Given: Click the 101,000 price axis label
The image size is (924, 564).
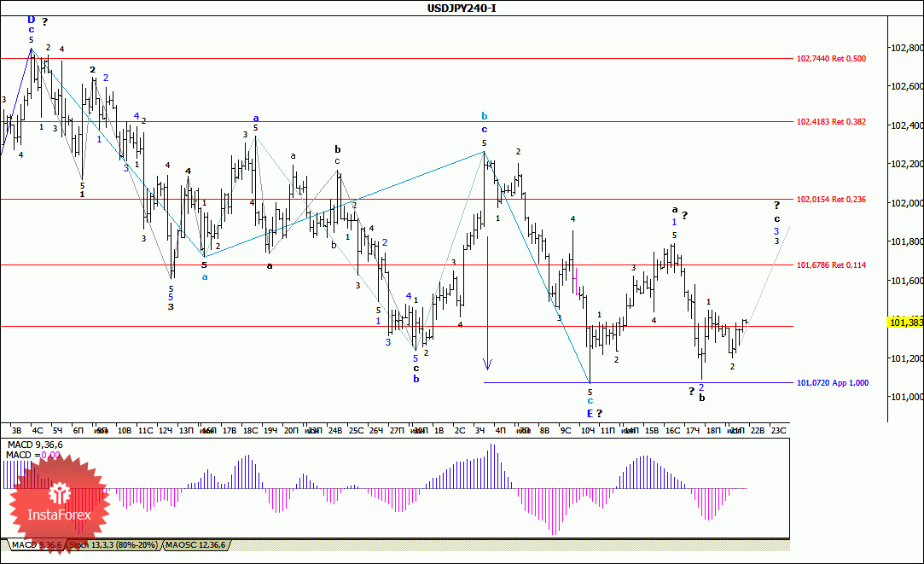Looking at the screenshot, I should click(x=906, y=397).
